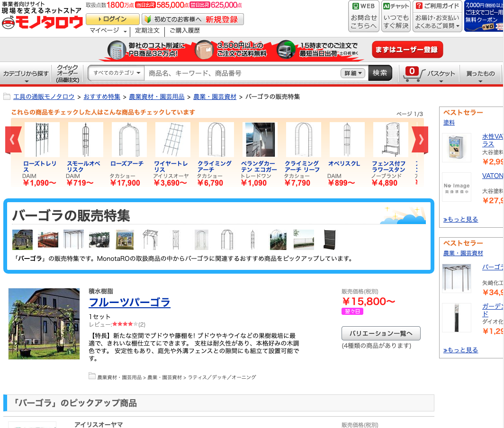This screenshot has width=504, height=428.
Task: Click the review stars for フルーツパーゴラ
Action: point(126,324)
